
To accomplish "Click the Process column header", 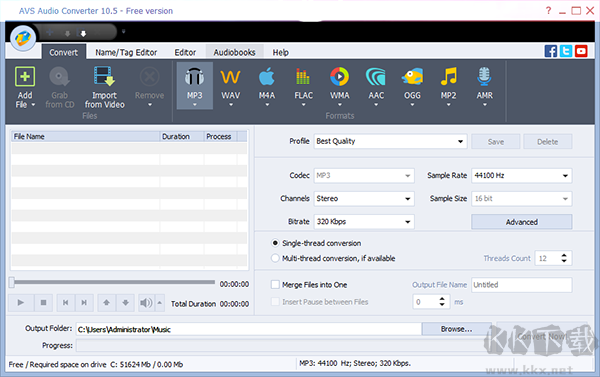I will click(x=220, y=137).
